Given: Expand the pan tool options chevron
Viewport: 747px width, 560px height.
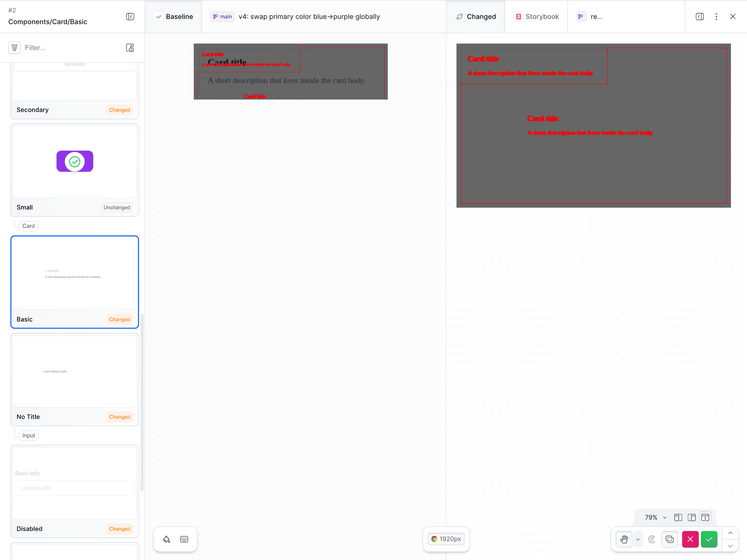Looking at the screenshot, I should click(x=638, y=539).
